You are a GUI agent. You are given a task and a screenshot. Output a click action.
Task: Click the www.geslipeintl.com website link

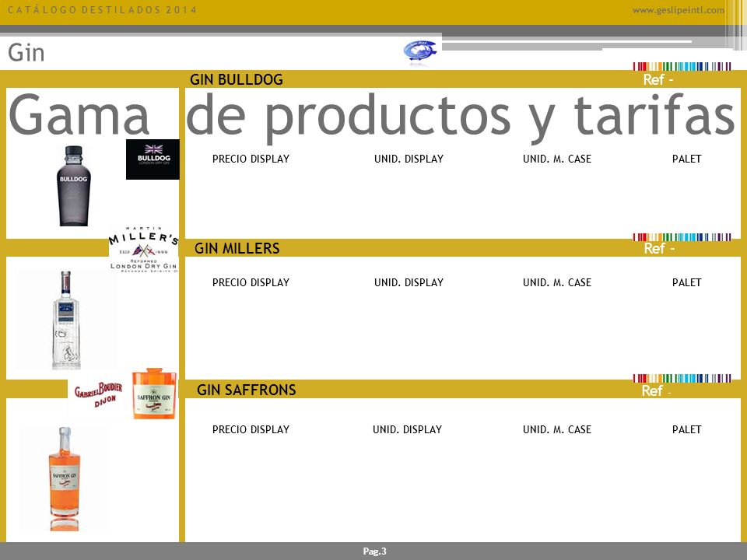(x=679, y=10)
